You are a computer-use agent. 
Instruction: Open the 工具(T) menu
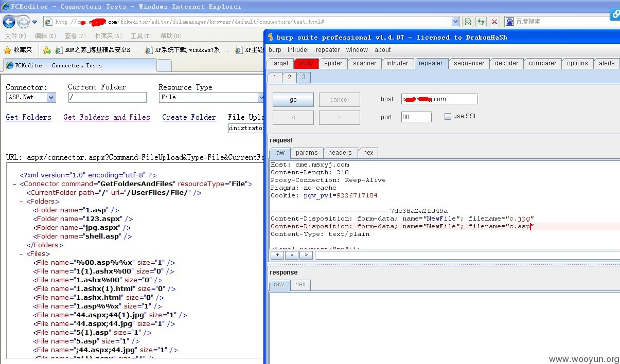(x=141, y=36)
